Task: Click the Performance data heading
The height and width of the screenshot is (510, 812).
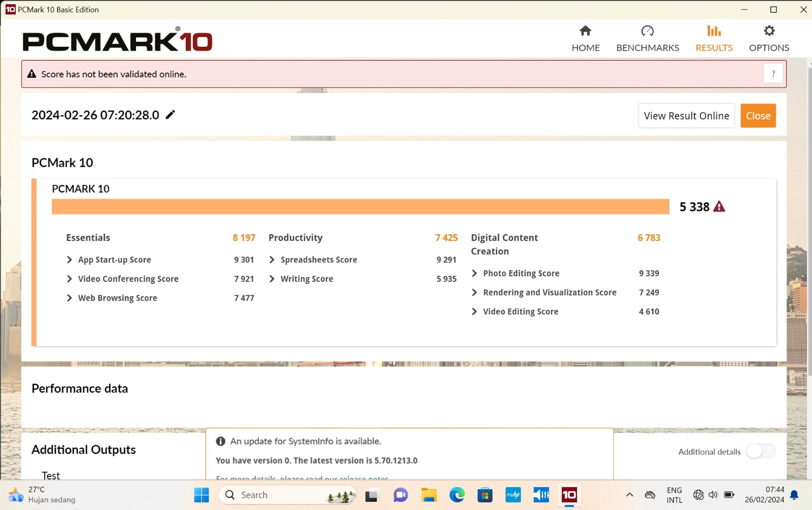Action: (x=80, y=389)
